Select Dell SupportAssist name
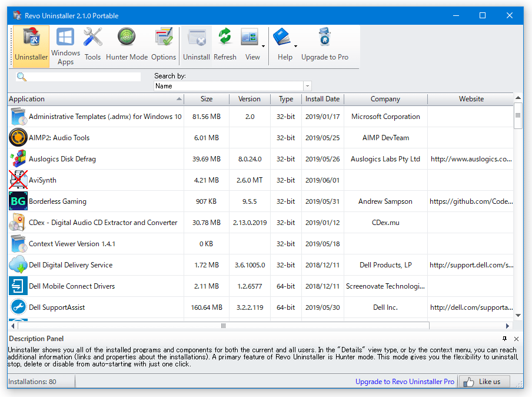532x397 pixels. 56,307
